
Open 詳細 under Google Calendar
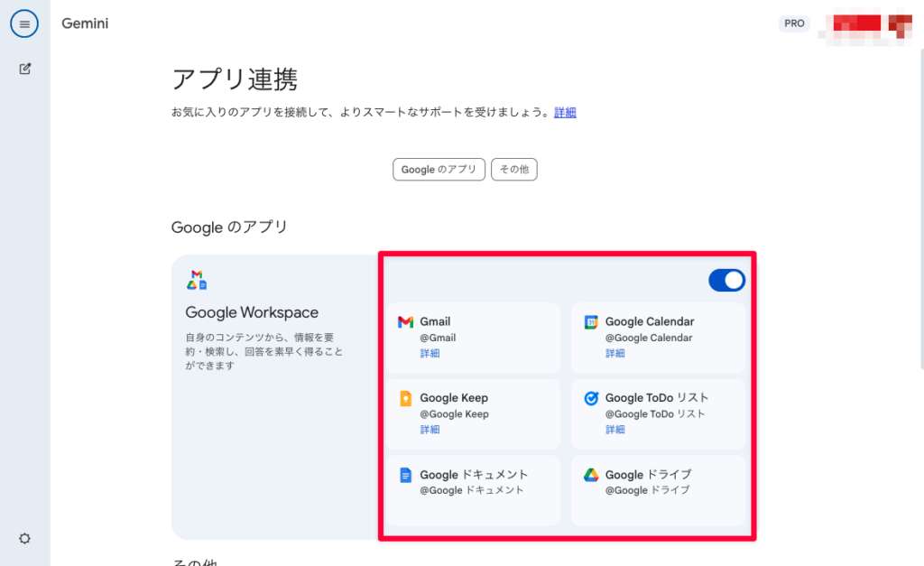pos(614,353)
